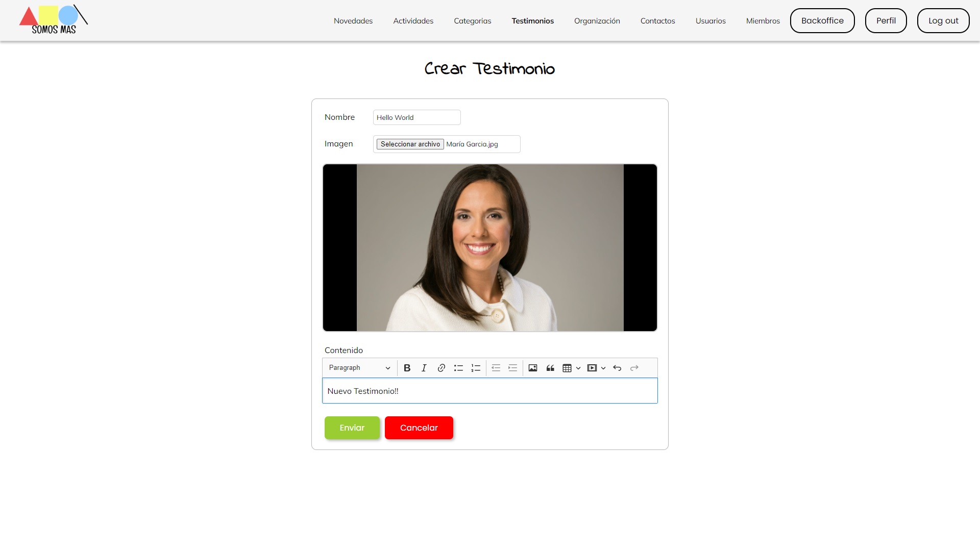Expand the media options arrow
The height and width of the screenshot is (551, 980).
coord(603,368)
